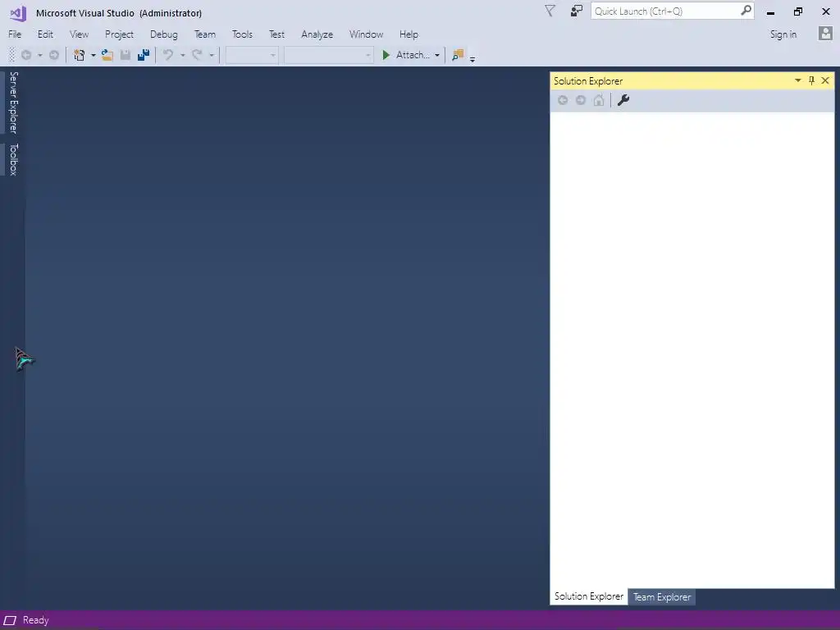
Task: Restore down the Visual Studio window
Action: (798, 11)
